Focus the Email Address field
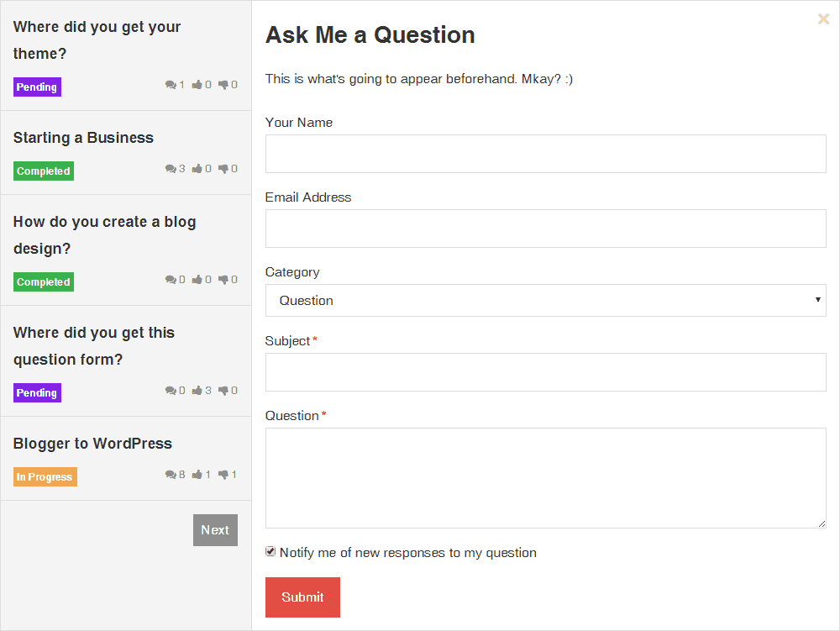This screenshot has width=840, height=631. [x=545, y=229]
